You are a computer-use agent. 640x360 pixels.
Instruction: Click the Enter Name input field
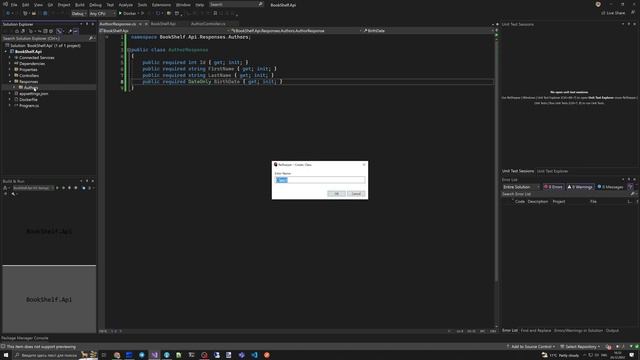pos(320,180)
